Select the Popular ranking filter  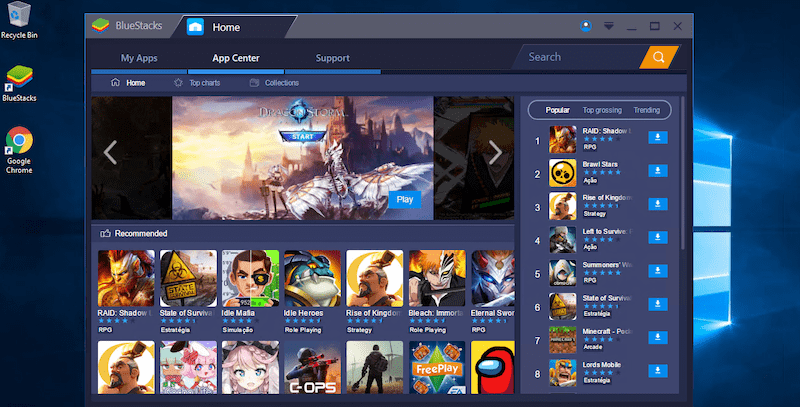coord(558,110)
